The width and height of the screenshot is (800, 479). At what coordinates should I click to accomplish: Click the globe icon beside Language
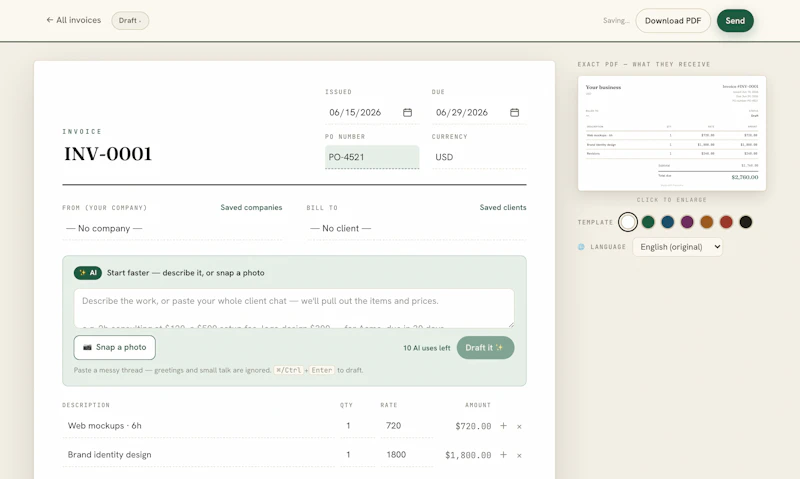[x=581, y=247]
